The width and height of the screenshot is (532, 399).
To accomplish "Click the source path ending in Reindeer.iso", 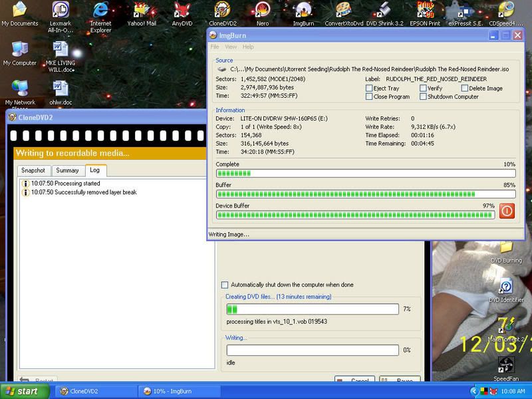I will (370, 69).
